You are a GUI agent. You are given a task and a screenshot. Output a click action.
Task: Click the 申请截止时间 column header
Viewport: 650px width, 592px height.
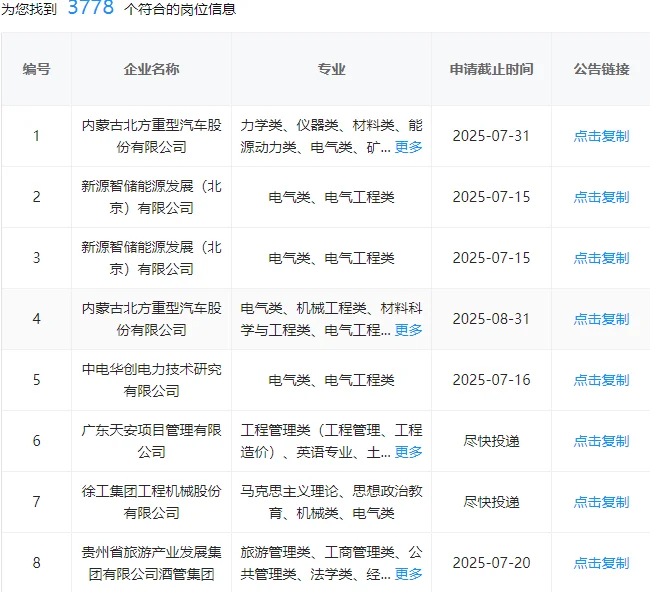click(x=491, y=69)
